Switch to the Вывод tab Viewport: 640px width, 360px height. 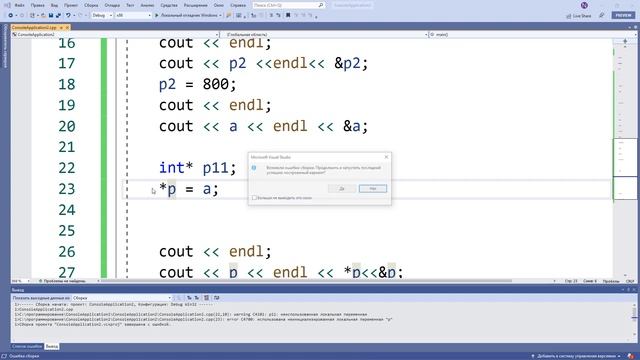pos(51,346)
